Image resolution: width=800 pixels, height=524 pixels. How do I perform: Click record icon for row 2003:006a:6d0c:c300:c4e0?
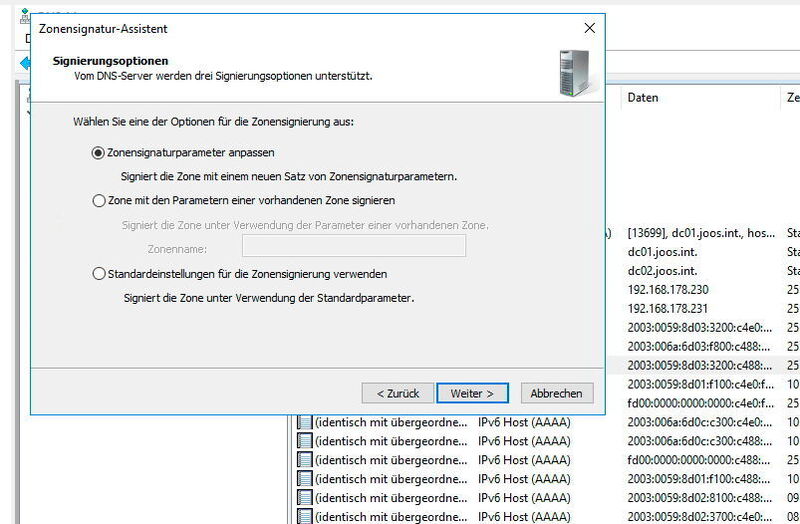tap(305, 422)
